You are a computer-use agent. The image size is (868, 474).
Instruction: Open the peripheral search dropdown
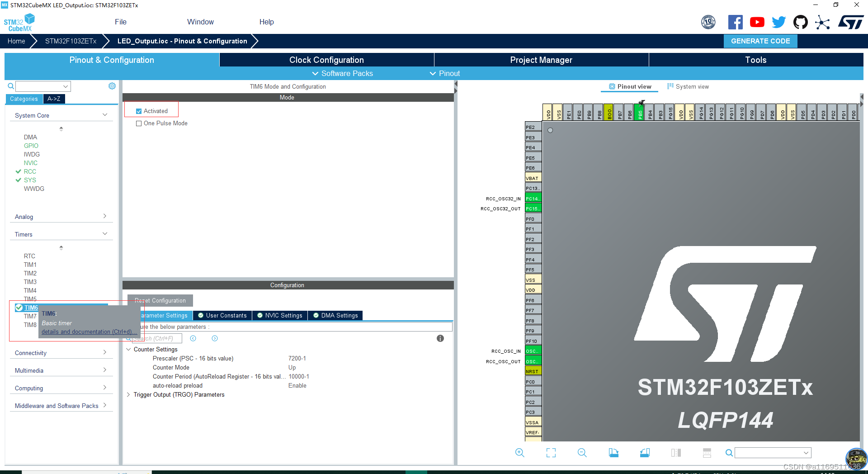pyautogui.click(x=66, y=86)
